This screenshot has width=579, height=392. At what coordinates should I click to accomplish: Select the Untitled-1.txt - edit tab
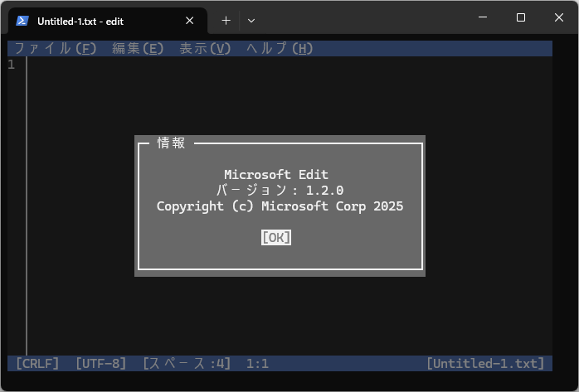[108, 21]
